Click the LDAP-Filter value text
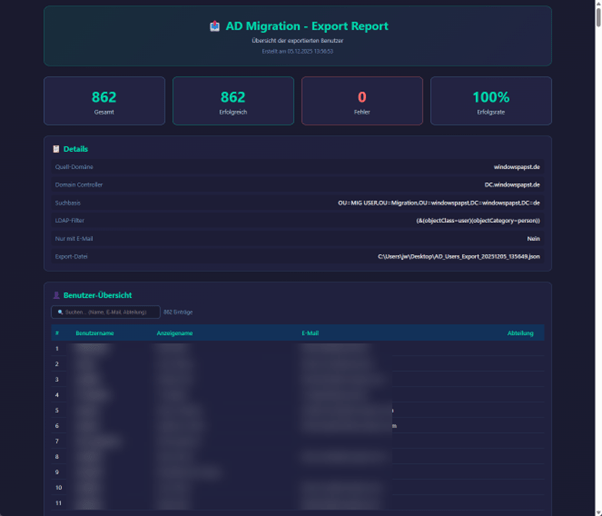602x516 pixels. click(x=478, y=221)
